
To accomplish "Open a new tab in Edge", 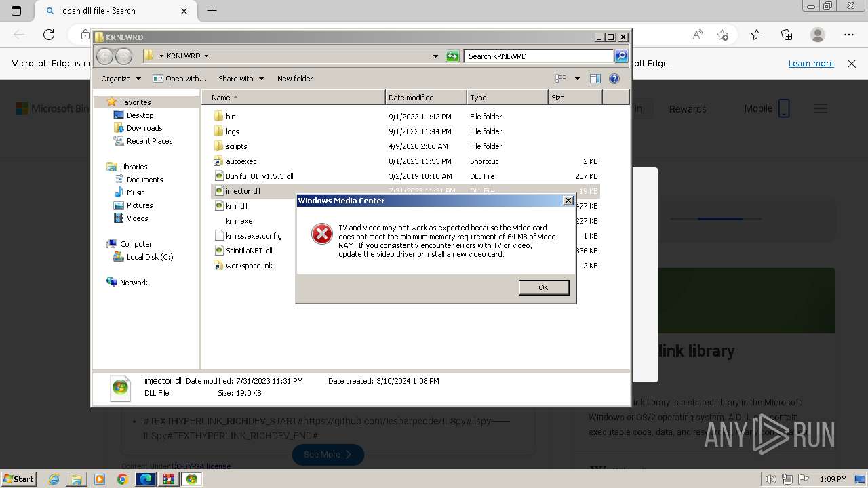I will pyautogui.click(x=212, y=11).
